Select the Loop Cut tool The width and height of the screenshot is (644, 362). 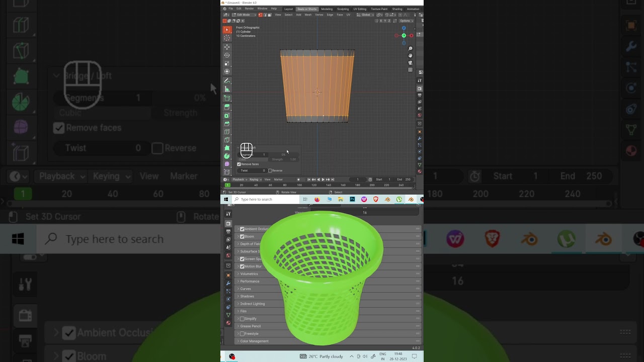[227, 132]
